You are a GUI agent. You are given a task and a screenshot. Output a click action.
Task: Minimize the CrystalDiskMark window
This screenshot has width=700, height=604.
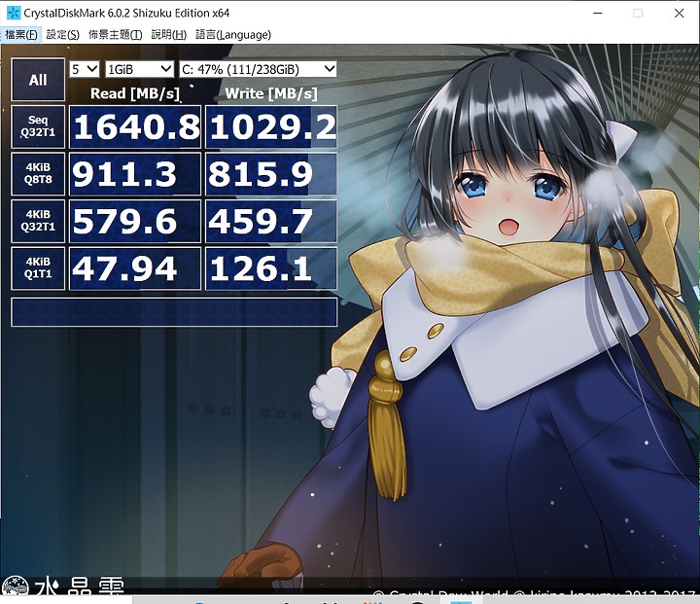pos(597,13)
